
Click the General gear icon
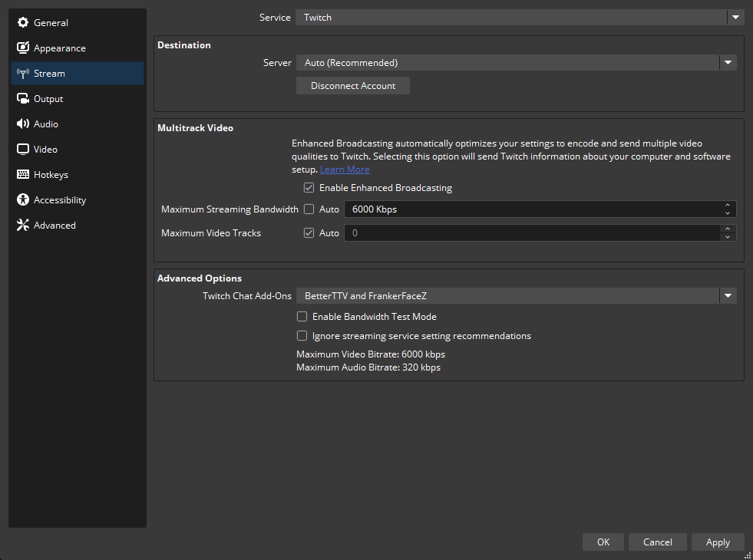(22, 22)
